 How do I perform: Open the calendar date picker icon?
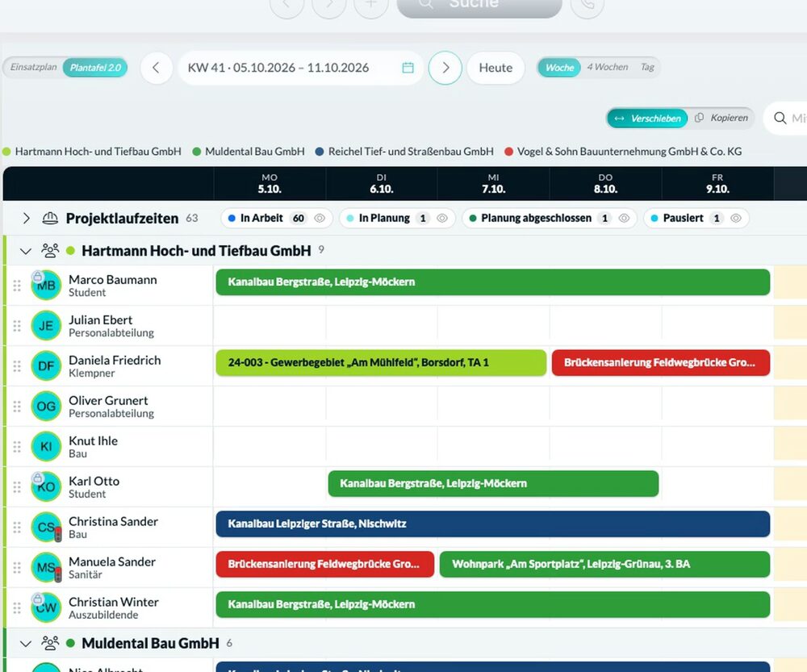pos(408,68)
